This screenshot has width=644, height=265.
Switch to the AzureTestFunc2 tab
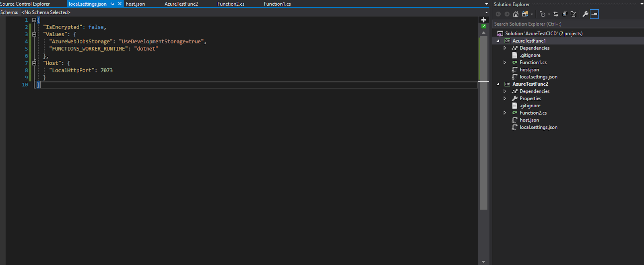point(181,4)
